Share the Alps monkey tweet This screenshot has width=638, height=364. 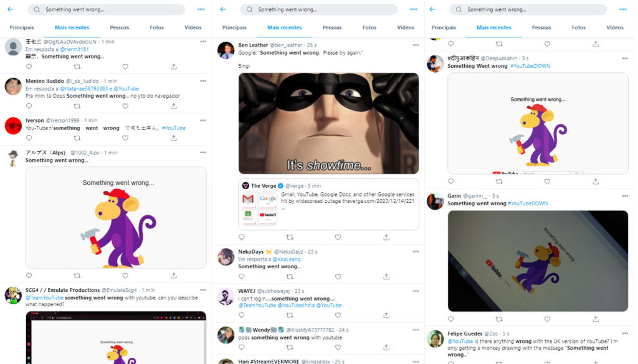(x=174, y=276)
